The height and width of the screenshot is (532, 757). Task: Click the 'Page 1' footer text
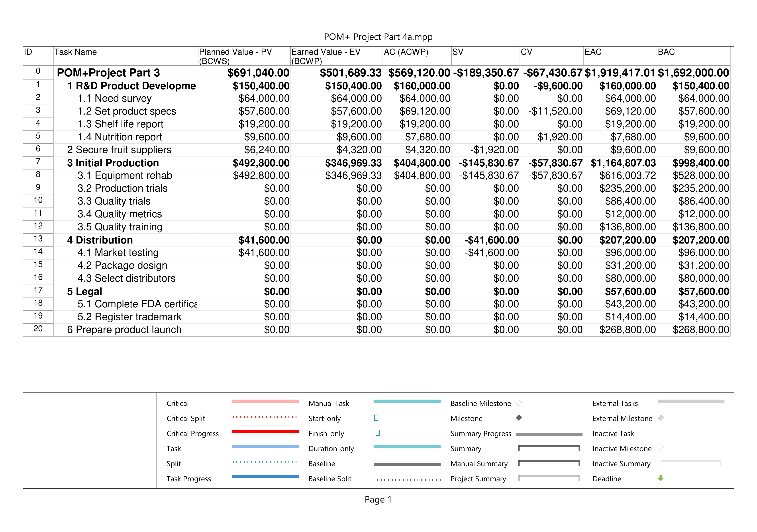[x=378, y=499]
